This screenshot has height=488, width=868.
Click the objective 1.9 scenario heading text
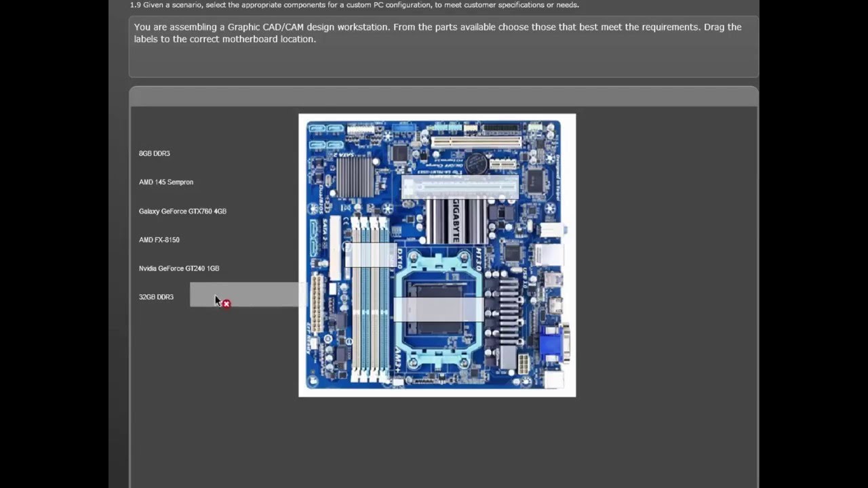[x=355, y=5]
